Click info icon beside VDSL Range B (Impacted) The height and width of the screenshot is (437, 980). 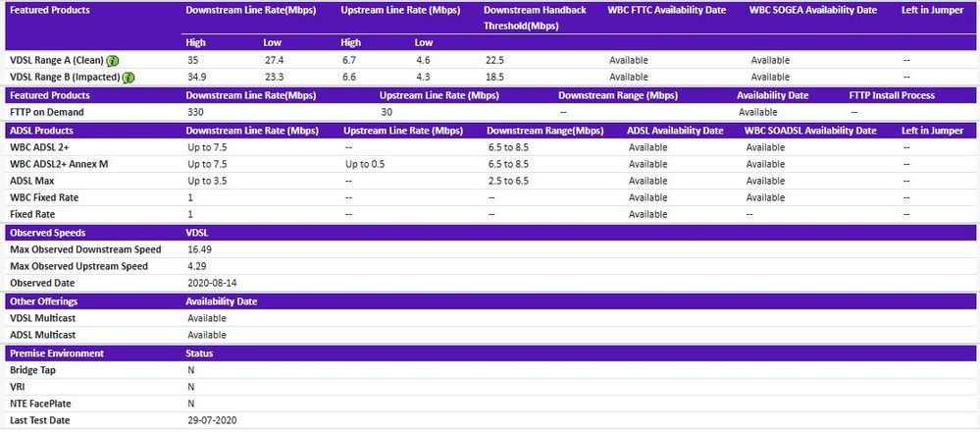pyautogui.click(x=129, y=78)
